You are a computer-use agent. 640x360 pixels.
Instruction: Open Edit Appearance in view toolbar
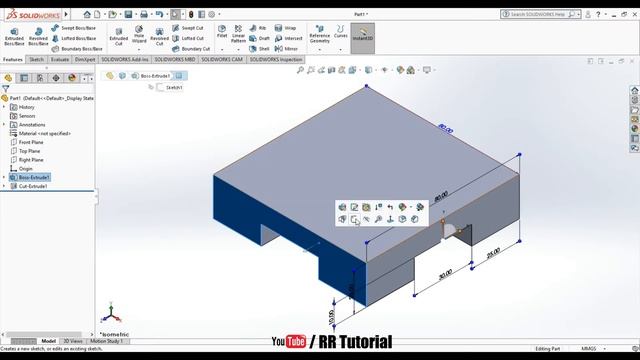(x=400, y=70)
